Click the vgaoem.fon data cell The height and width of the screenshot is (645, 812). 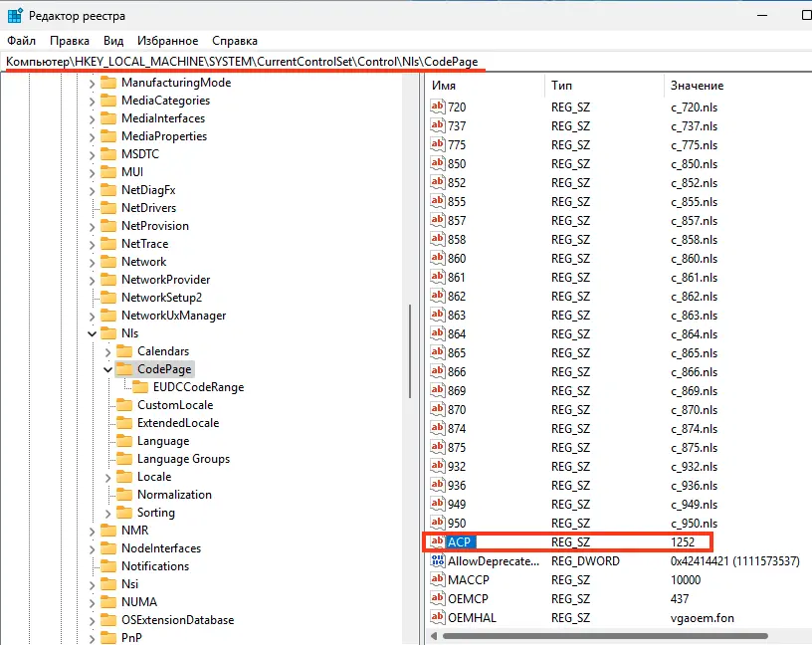point(703,617)
